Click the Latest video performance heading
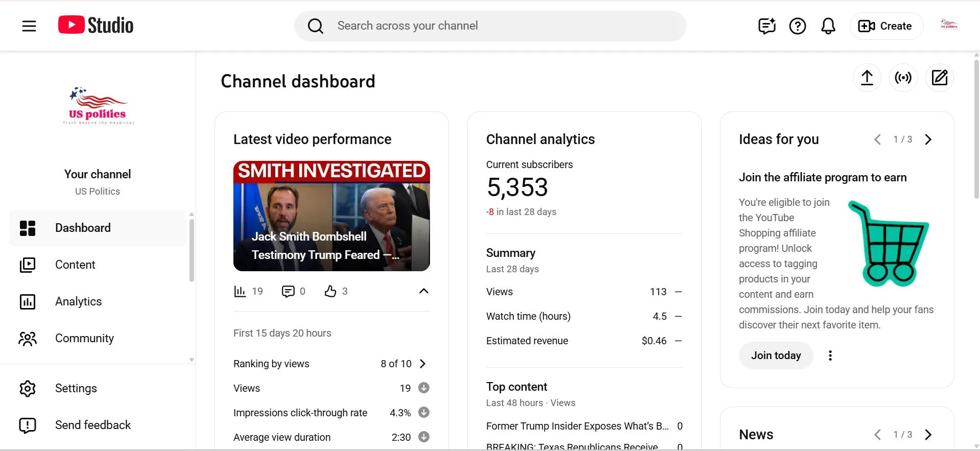980x451 pixels. [x=312, y=139]
